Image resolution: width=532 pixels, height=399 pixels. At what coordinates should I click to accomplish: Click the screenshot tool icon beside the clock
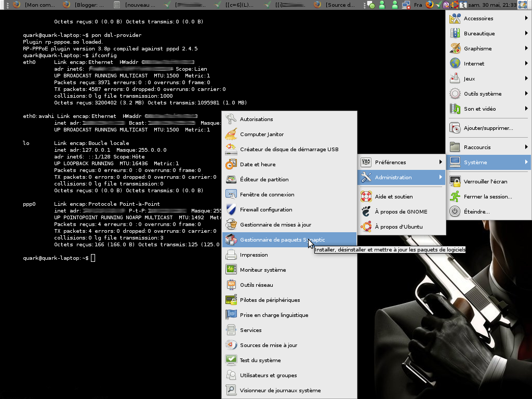click(x=523, y=5)
